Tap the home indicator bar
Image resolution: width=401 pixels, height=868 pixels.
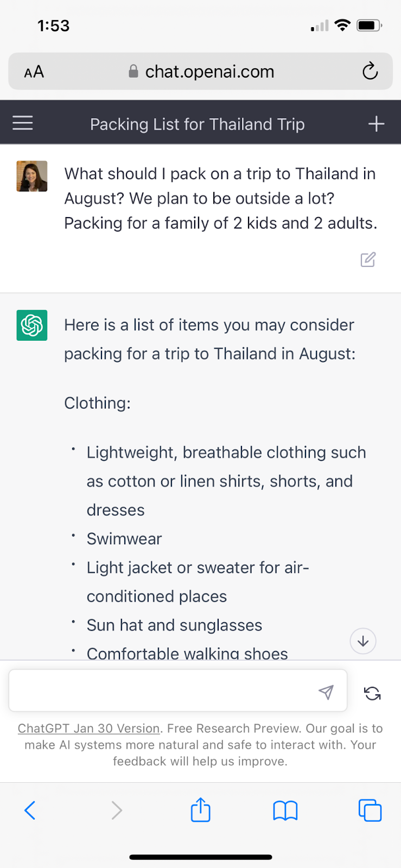click(200, 857)
